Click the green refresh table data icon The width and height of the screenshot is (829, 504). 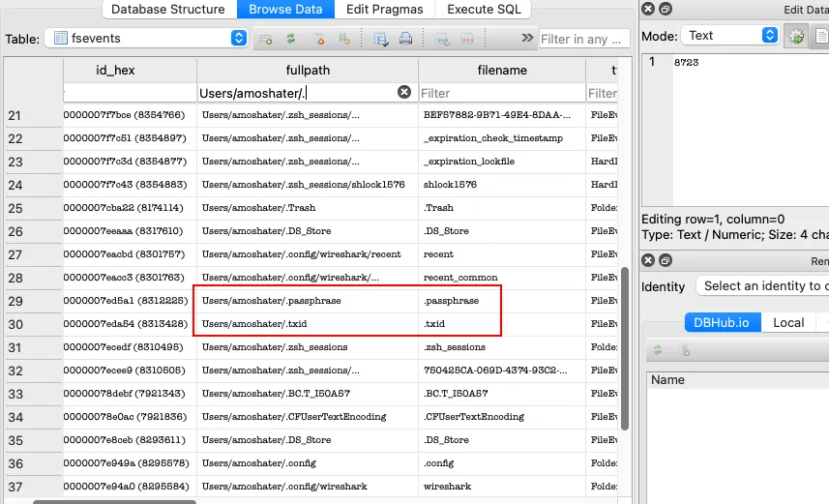click(x=291, y=39)
